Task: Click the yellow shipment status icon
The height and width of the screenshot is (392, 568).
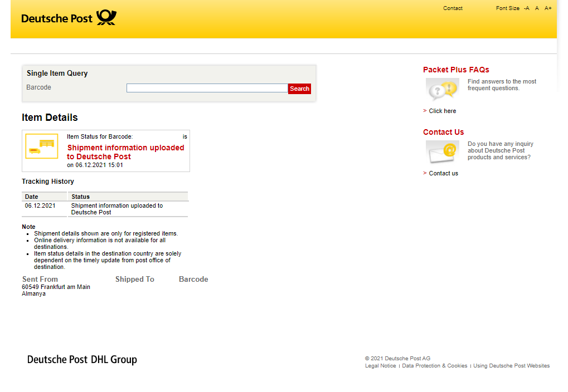Action: (42, 146)
